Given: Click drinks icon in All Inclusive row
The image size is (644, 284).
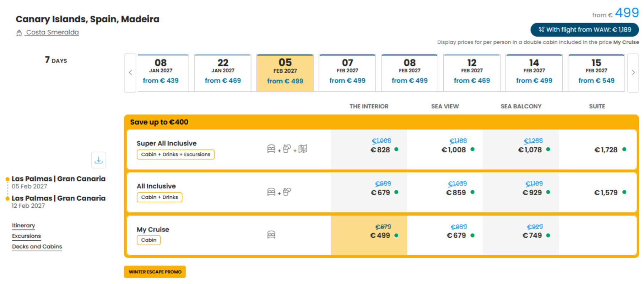Looking at the screenshot, I should pyautogui.click(x=287, y=192).
